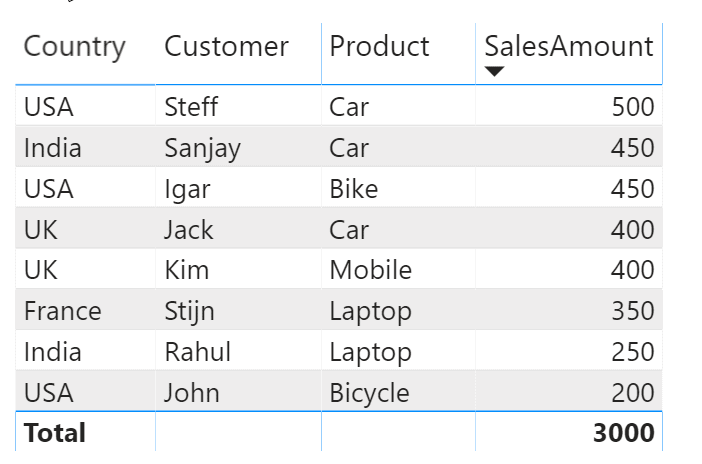Click the Sanjay customer cell
The height and width of the screenshot is (464, 702).
[x=202, y=148]
